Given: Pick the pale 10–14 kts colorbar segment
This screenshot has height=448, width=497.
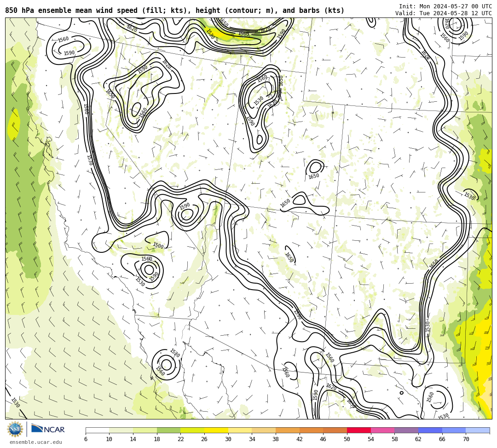Looking at the screenshot, I should tap(121, 430).
